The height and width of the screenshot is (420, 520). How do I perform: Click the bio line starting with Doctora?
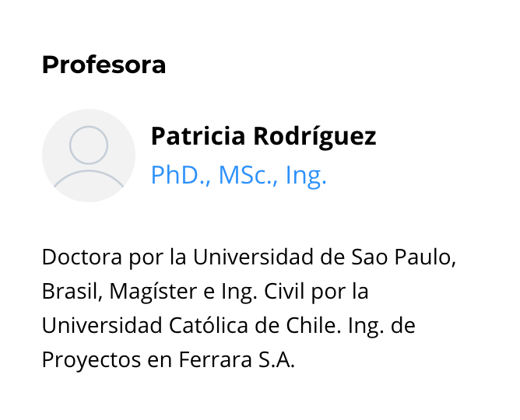click(x=249, y=257)
